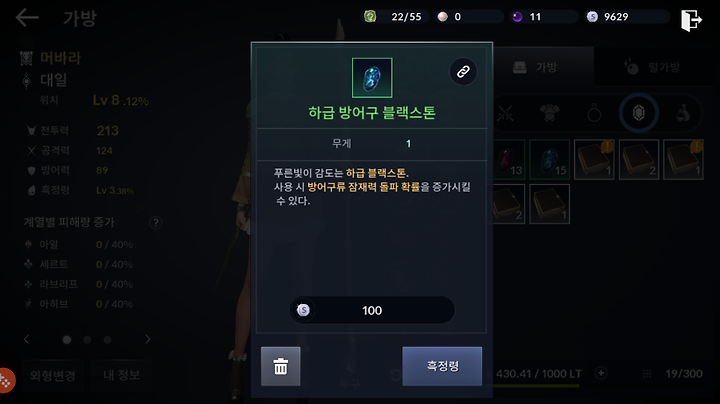The height and width of the screenshot is (404, 720).
Task: Select the potion flask filter icon
Action: tap(683, 113)
